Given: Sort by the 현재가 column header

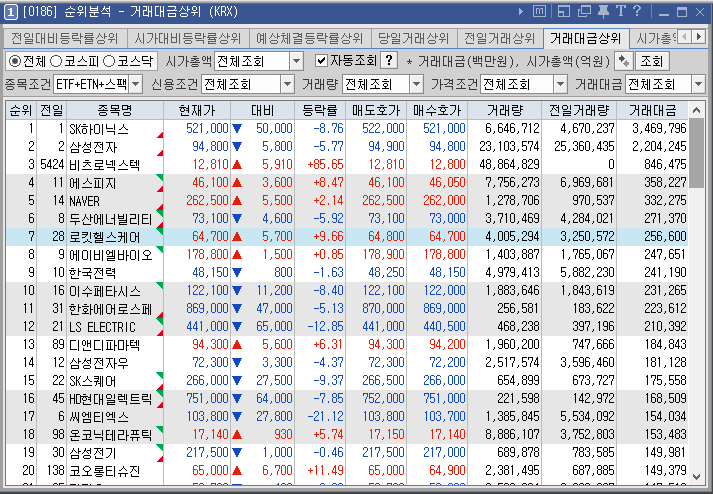Looking at the screenshot, I should point(197,110).
